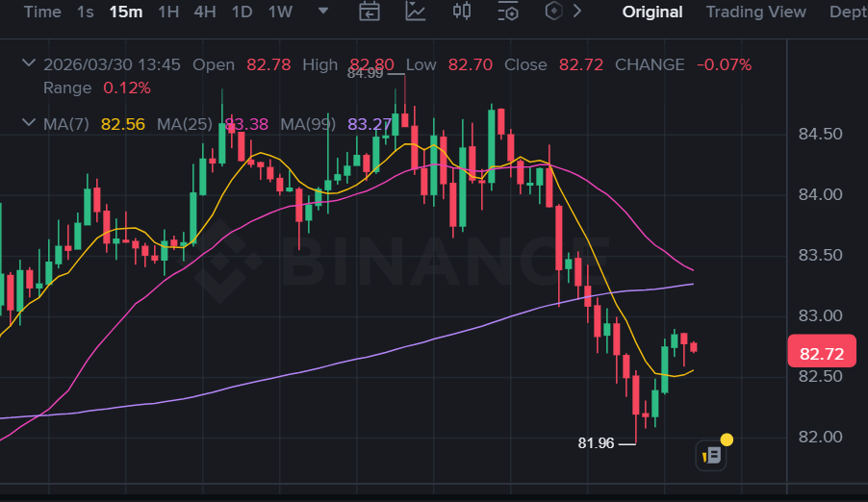The height and width of the screenshot is (502, 868).
Task: Click the 82.50 price axis label
Action: pyautogui.click(x=820, y=376)
